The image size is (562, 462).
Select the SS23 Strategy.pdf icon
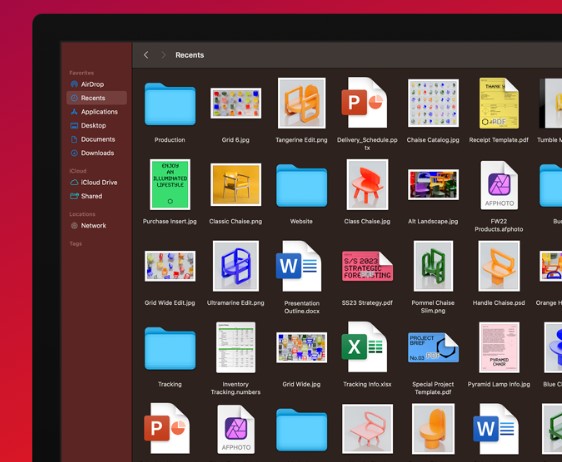[367, 266]
